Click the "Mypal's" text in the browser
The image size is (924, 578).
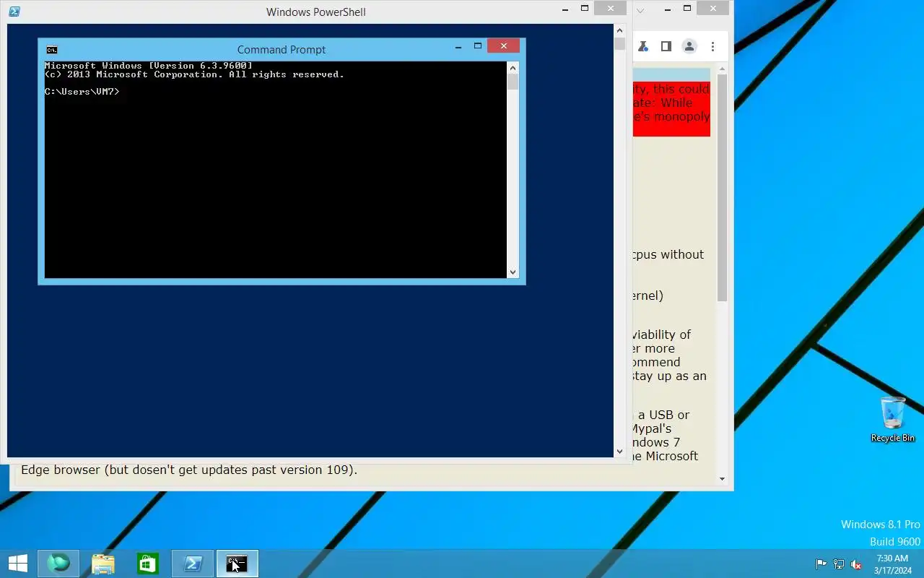coord(652,429)
